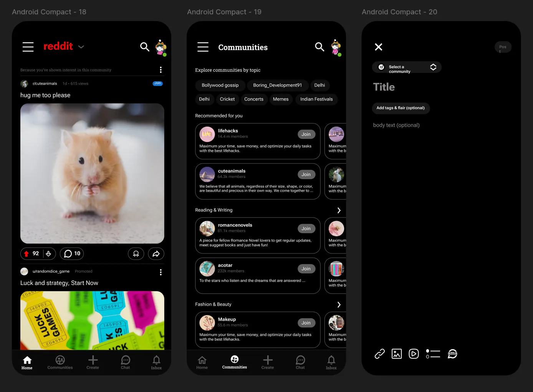Attach a link to the post
The image size is (533, 392).
(379, 354)
